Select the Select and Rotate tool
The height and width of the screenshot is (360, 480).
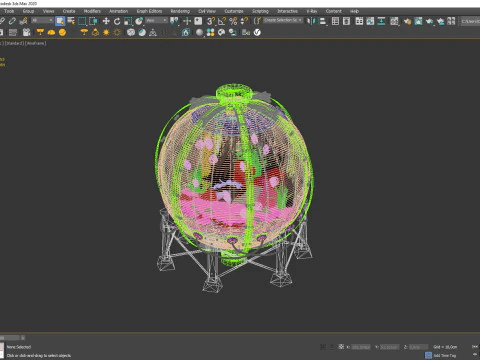117,21
